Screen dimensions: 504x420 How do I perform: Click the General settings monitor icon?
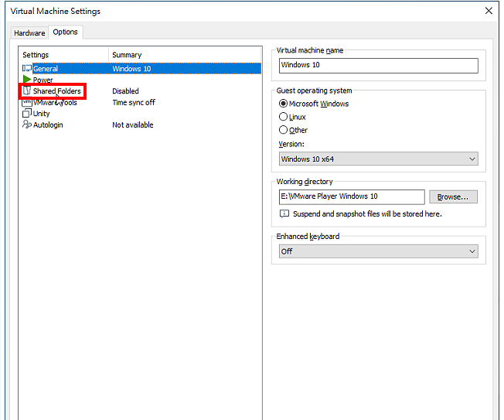(x=27, y=69)
